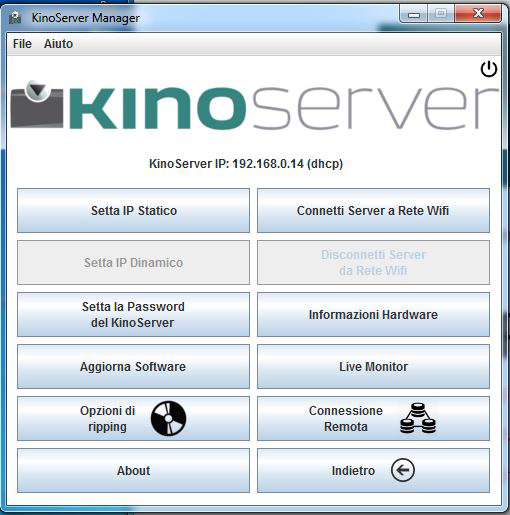The image size is (510, 515).
Task: Click the ripping options disc icon
Action: pos(168,418)
